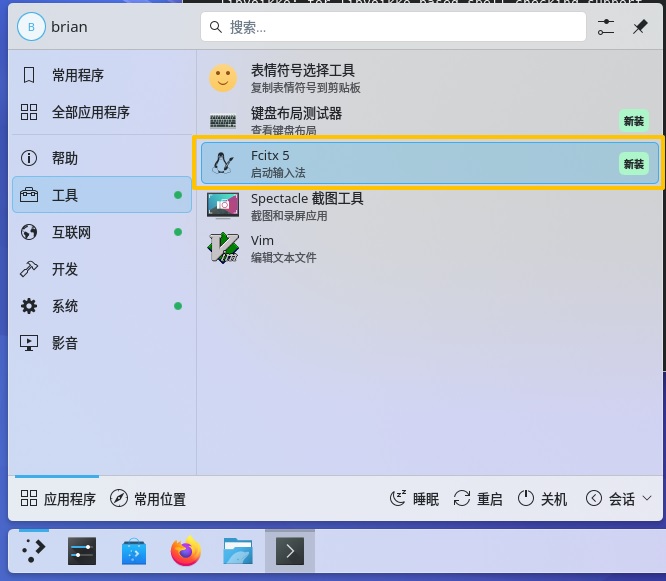
Task: Click the 睡眠 sleep button
Action: click(x=414, y=499)
